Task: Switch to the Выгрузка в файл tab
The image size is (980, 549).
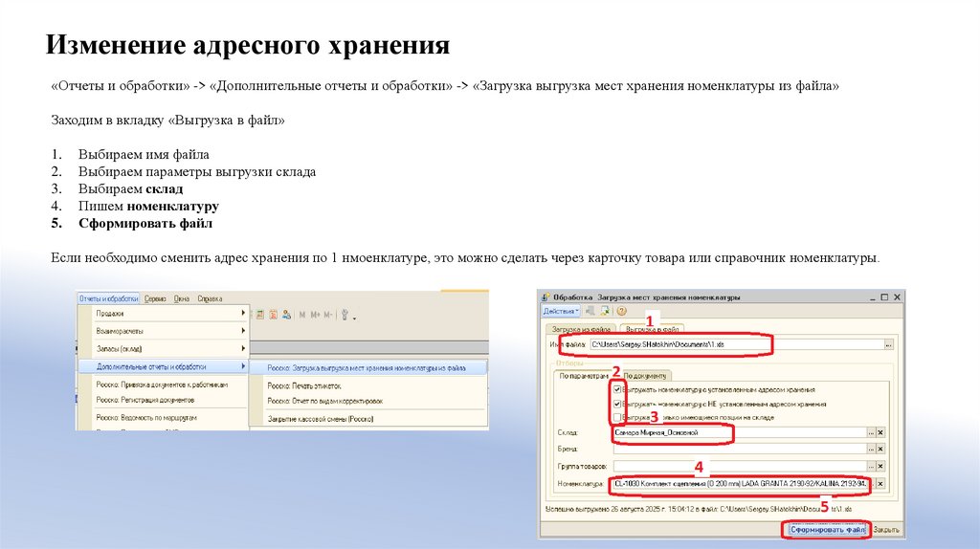Action: click(652, 328)
